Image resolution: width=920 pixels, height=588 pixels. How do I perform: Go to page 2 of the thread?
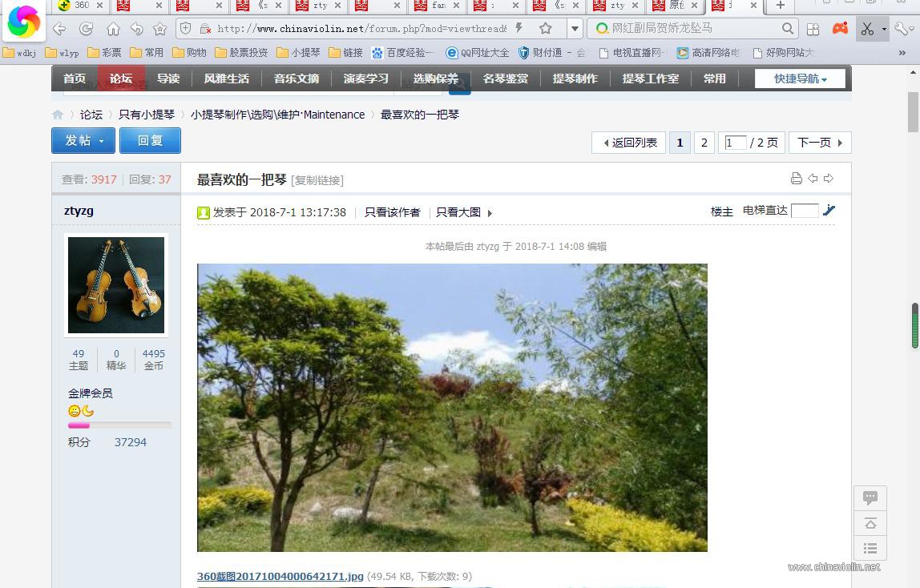pyautogui.click(x=704, y=143)
